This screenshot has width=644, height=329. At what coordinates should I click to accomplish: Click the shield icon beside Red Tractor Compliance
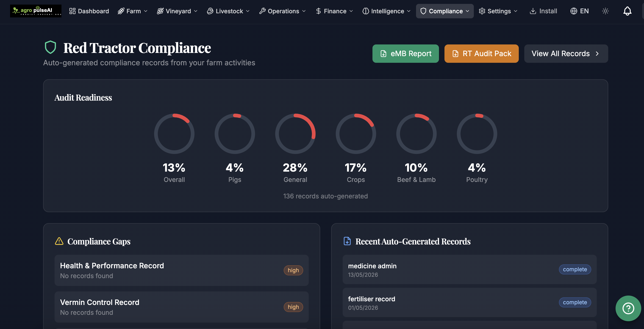tap(50, 47)
